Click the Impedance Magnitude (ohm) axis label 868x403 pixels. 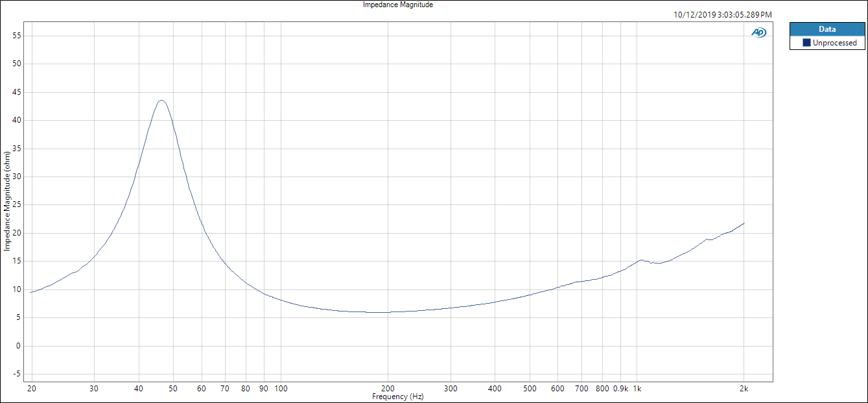tap(7, 201)
